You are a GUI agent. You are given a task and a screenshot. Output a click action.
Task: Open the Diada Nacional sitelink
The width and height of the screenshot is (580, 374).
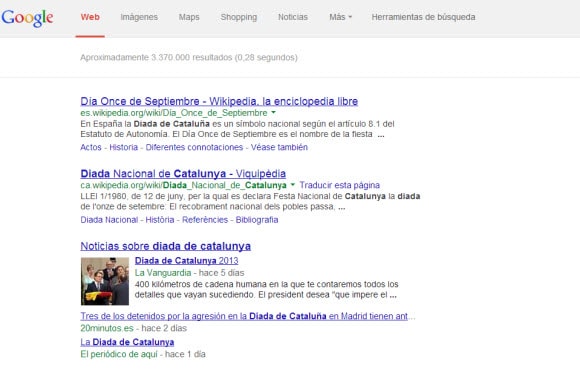pos(109,220)
